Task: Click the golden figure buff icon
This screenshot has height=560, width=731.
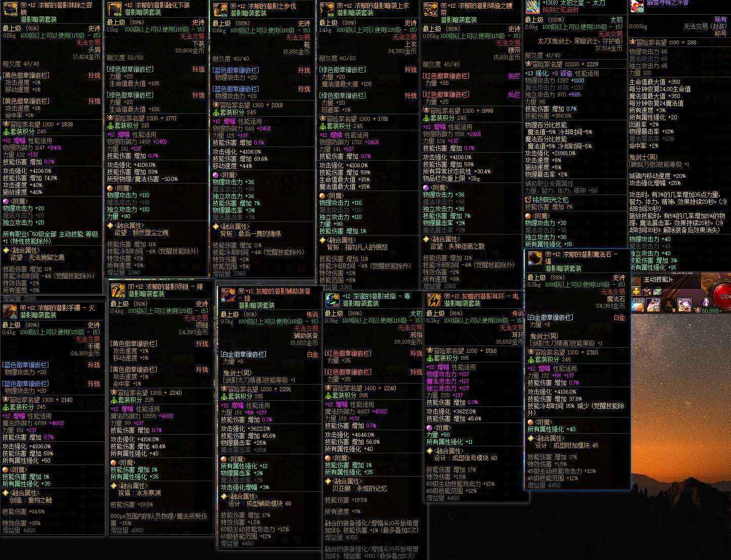Action: point(636,291)
